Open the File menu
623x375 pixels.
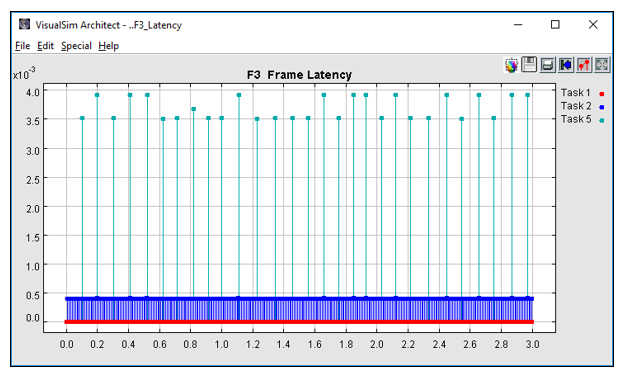(x=22, y=46)
